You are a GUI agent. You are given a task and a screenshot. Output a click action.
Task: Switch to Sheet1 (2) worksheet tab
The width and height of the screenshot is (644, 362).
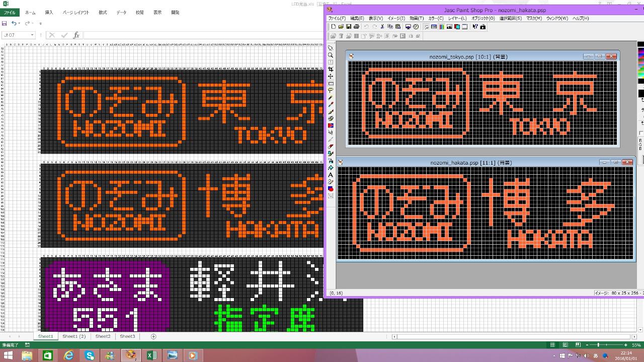click(x=74, y=336)
